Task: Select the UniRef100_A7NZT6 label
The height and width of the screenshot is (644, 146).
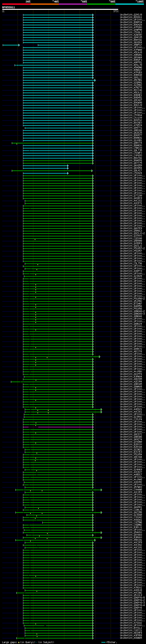Action: coord(131,87)
